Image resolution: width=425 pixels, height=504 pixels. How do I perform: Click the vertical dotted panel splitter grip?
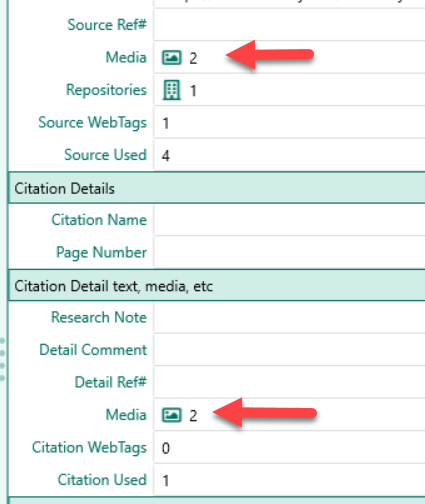pyautogui.click(x=3, y=359)
